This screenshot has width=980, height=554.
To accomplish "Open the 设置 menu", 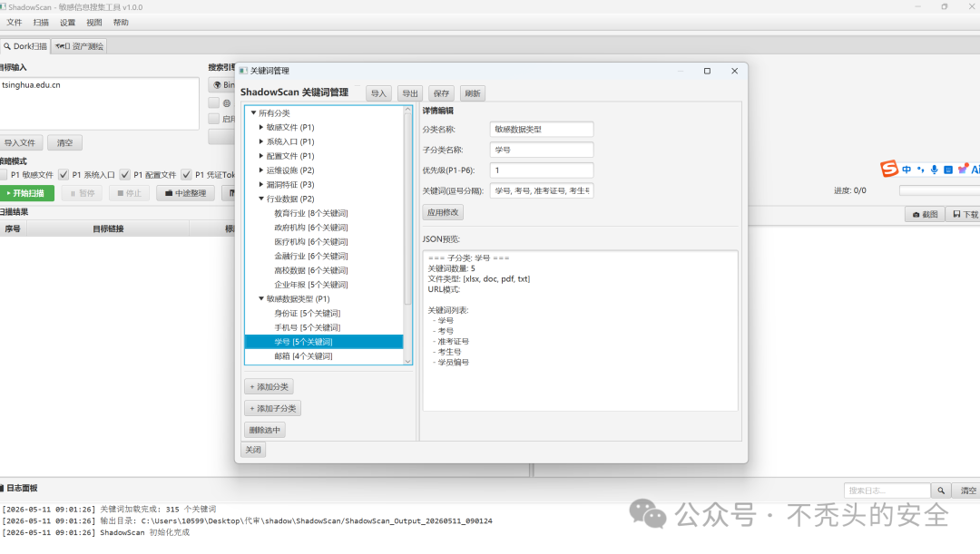I will click(x=67, y=23).
